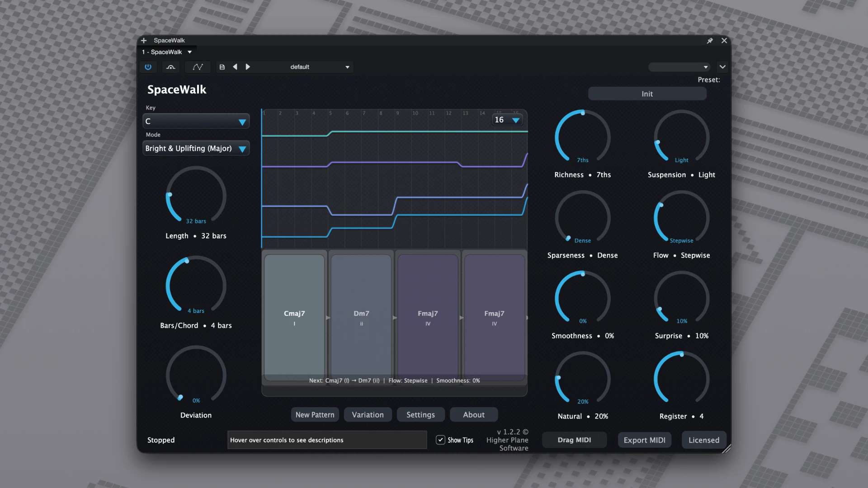Click the Suspension knob
Screen dimensions: 868x488
point(681,137)
